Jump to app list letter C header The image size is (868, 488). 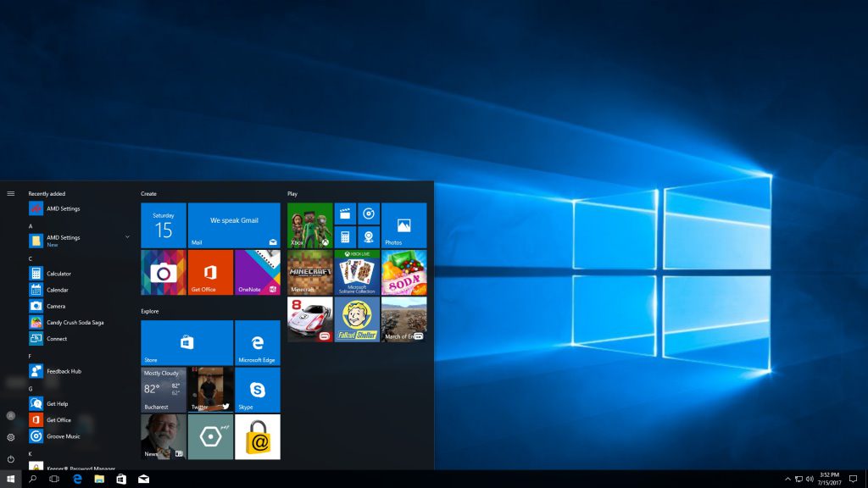pyautogui.click(x=31, y=258)
